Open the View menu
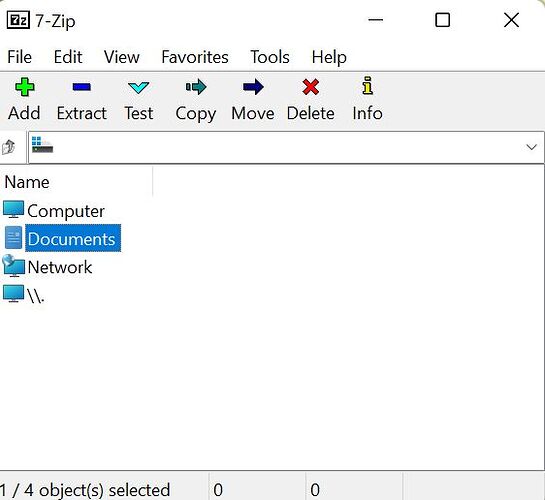 tap(122, 57)
